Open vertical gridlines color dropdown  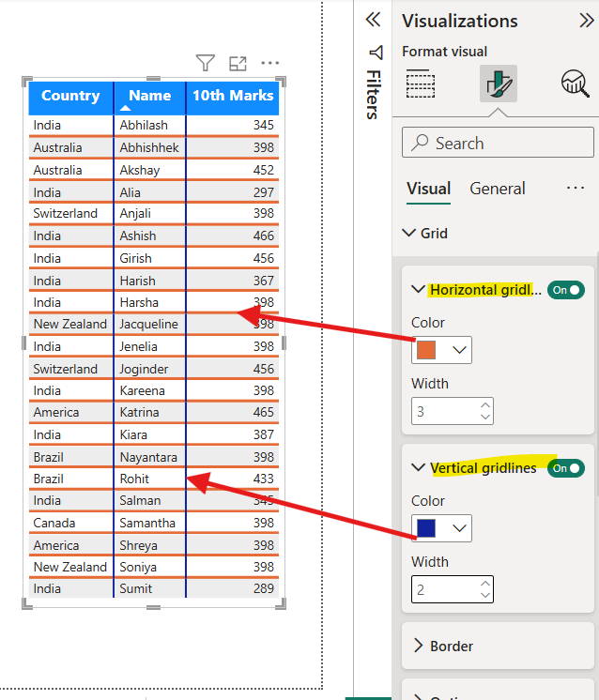point(441,528)
